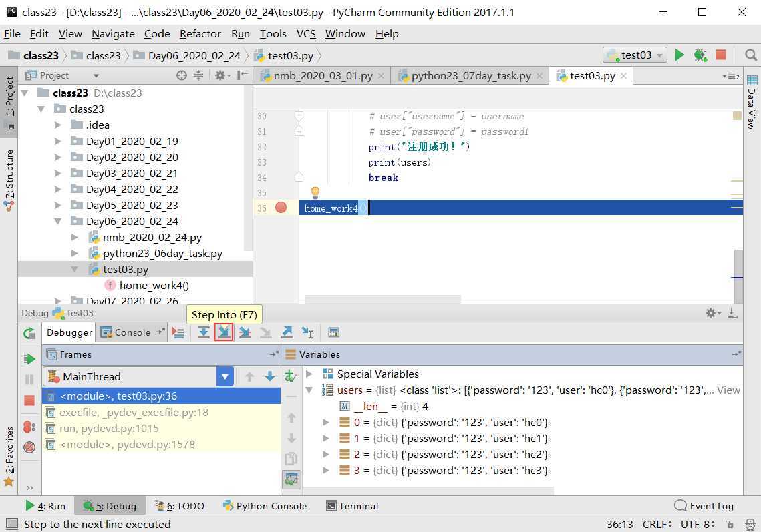Click Step Over in the debugger toolbar
The height and width of the screenshot is (532, 761).
[203, 332]
